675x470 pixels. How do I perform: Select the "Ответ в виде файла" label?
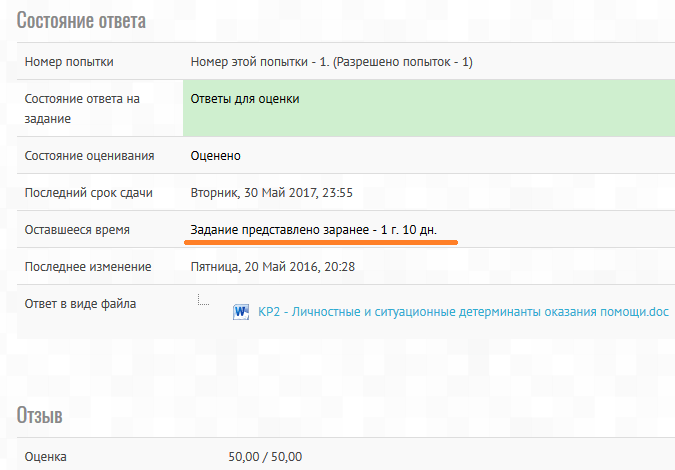click(x=80, y=304)
